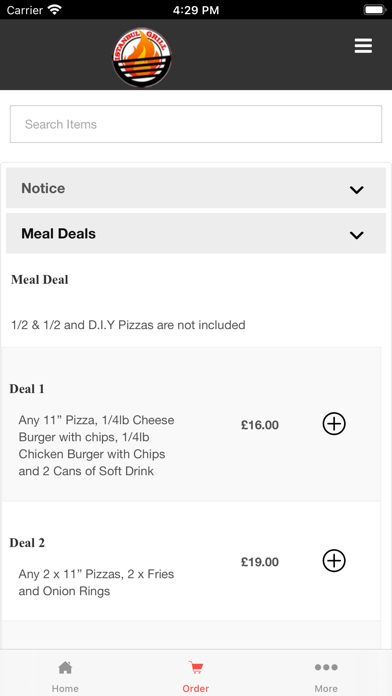Screen dimensions: 392x696
Task: Open the hamburger menu icon
Action: (x=363, y=46)
